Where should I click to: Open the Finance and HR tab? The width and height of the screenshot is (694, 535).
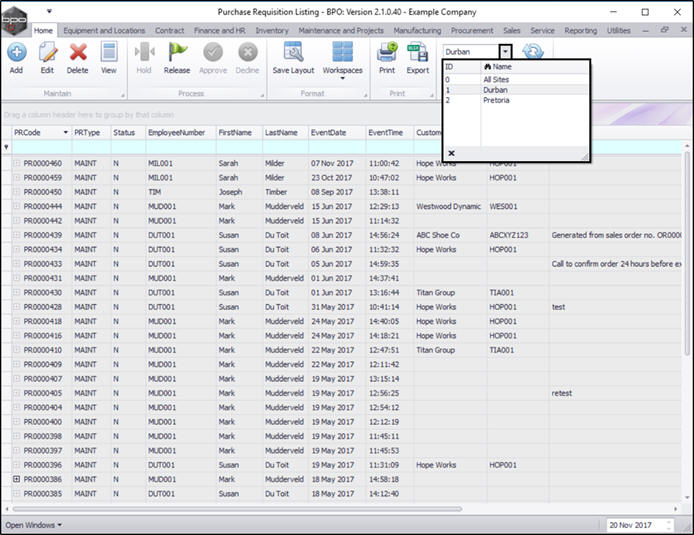click(x=220, y=31)
